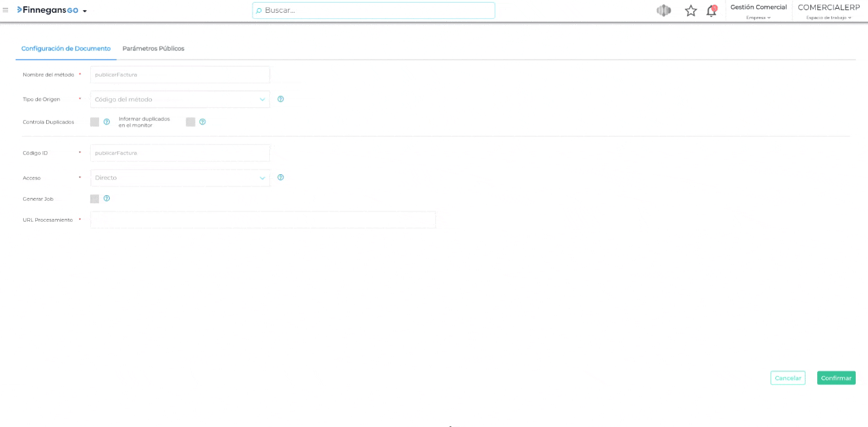This screenshot has width=868, height=427.
Task: Open the Acceso dropdown showing Directo
Action: pyautogui.click(x=180, y=178)
